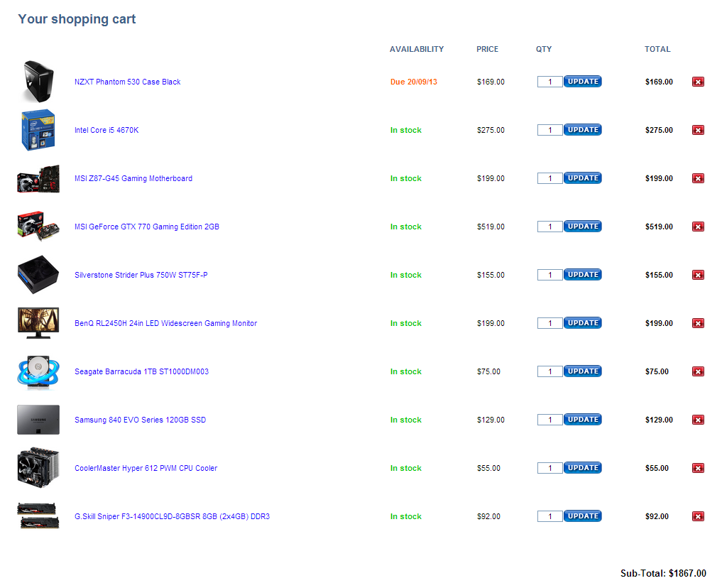
Task: Open Intel Core i5 4670K product link
Action: coord(106,130)
